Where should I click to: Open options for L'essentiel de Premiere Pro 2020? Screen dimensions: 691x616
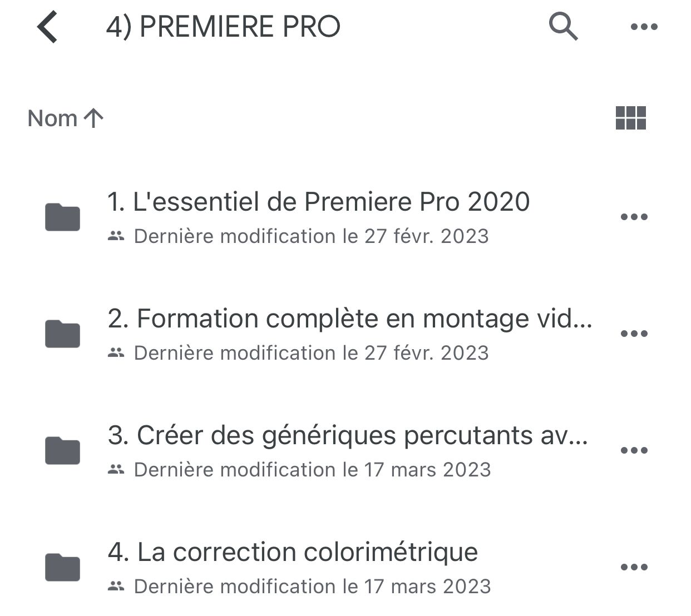point(634,217)
